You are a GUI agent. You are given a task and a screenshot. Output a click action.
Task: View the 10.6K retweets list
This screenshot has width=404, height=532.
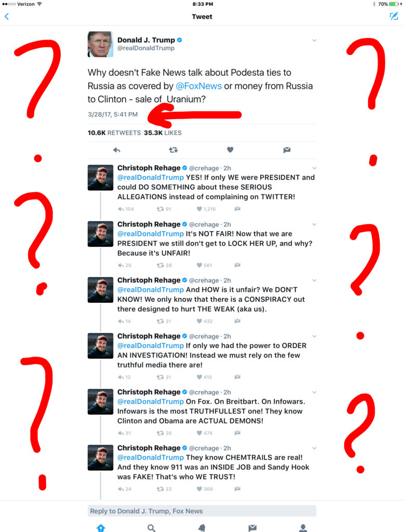point(114,132)
